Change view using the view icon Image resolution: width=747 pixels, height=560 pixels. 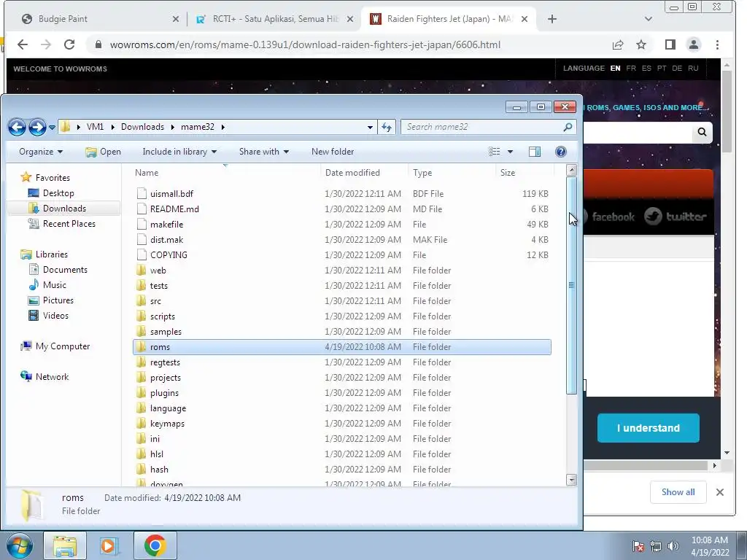point(495,152)
